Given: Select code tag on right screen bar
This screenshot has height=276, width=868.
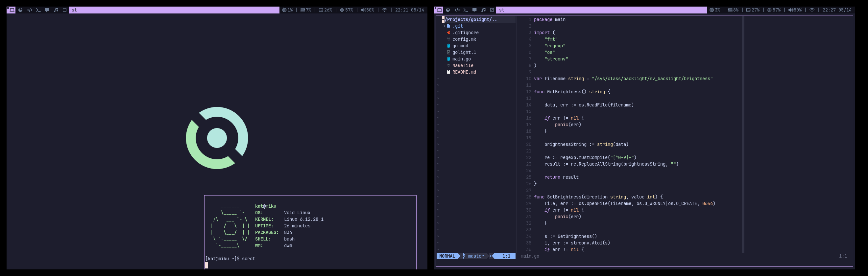Looking at the screenshot, I should 457,10.
